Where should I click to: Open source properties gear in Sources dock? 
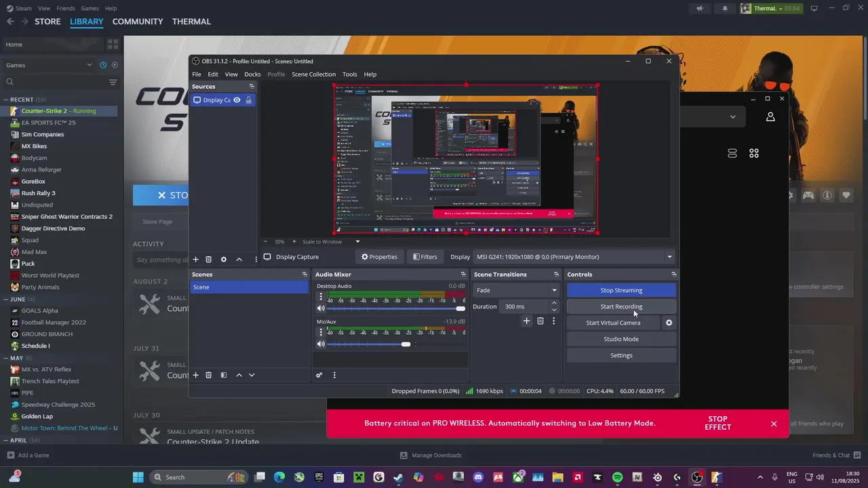(224, 260)
